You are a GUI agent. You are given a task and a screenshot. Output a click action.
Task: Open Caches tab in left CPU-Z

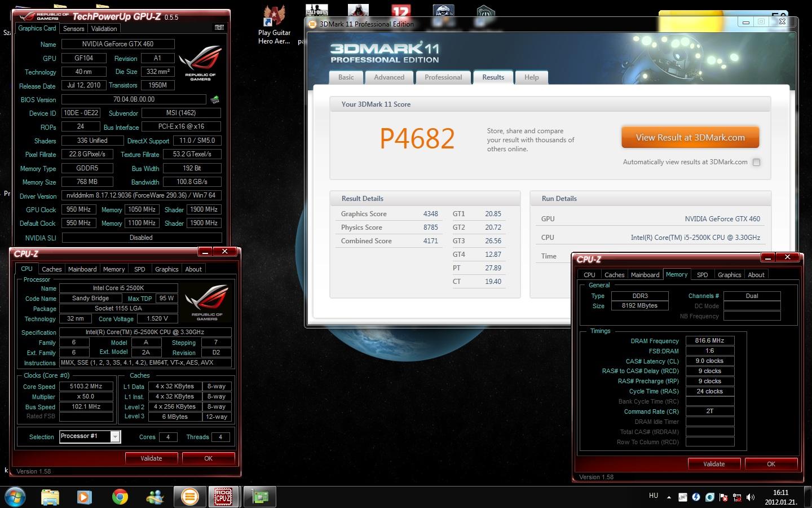tap(52, 269)
